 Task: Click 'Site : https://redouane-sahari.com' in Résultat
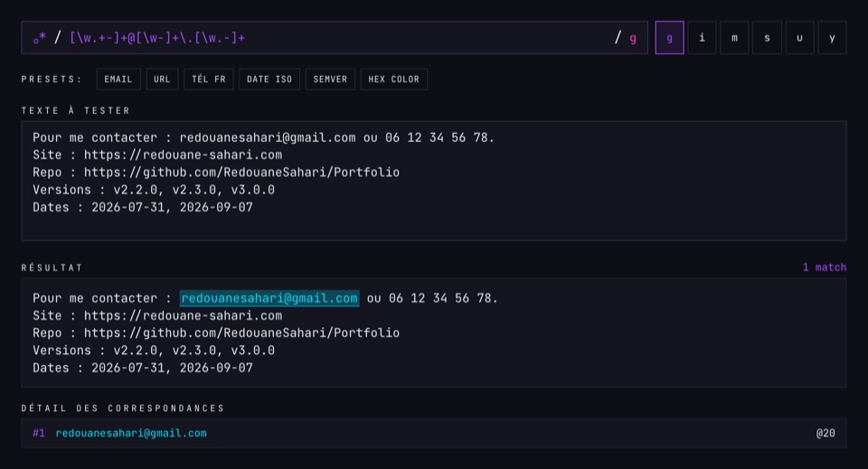tap(157, 315)
